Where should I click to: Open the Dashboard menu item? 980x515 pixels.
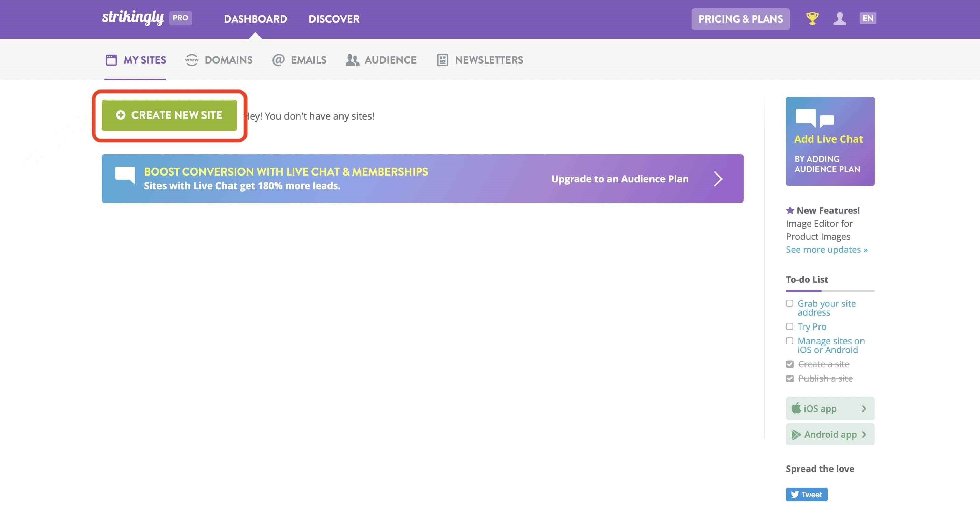(256, 19)
